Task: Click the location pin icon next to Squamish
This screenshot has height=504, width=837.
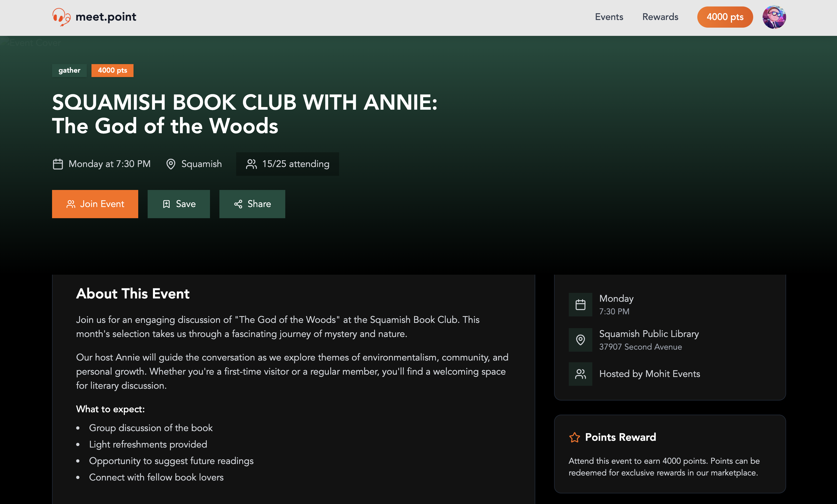Action: [x=171, y=164]
